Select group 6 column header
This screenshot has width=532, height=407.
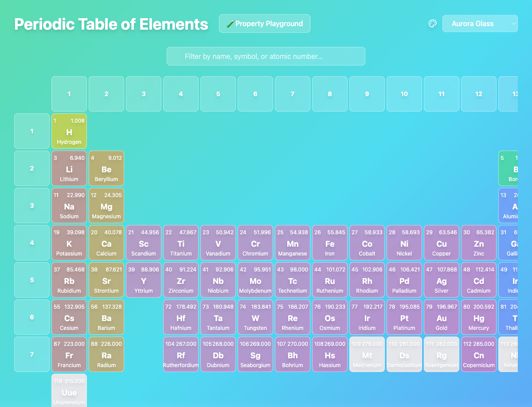pyautogui.click(x=255, y=94)
